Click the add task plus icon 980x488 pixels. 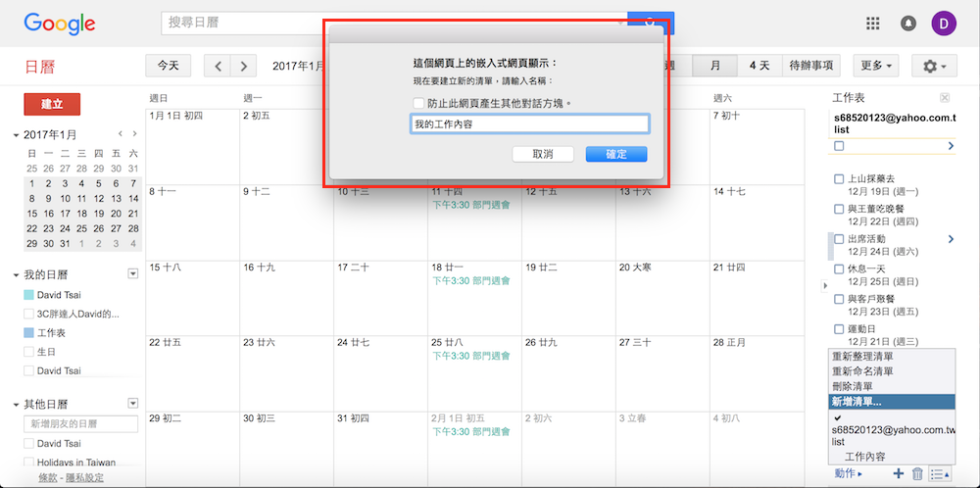click(x=899, y=474)
